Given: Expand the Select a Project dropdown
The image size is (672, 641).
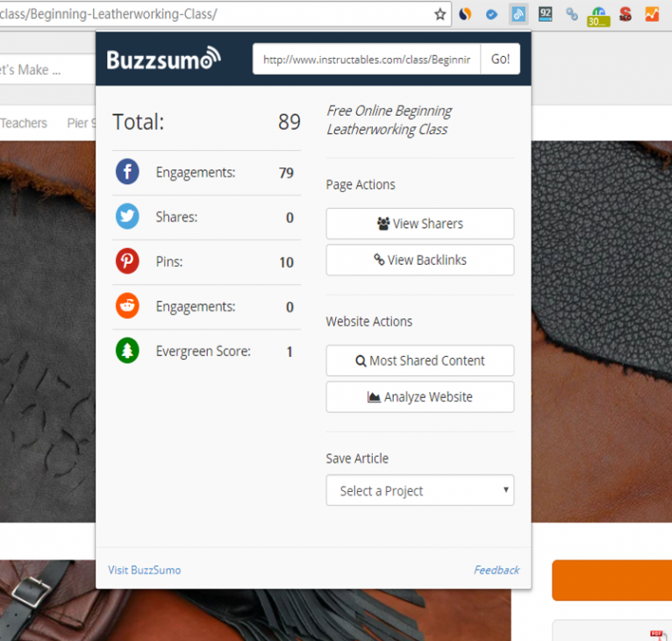Looking at the screenshot, I should tap(419, 491).
